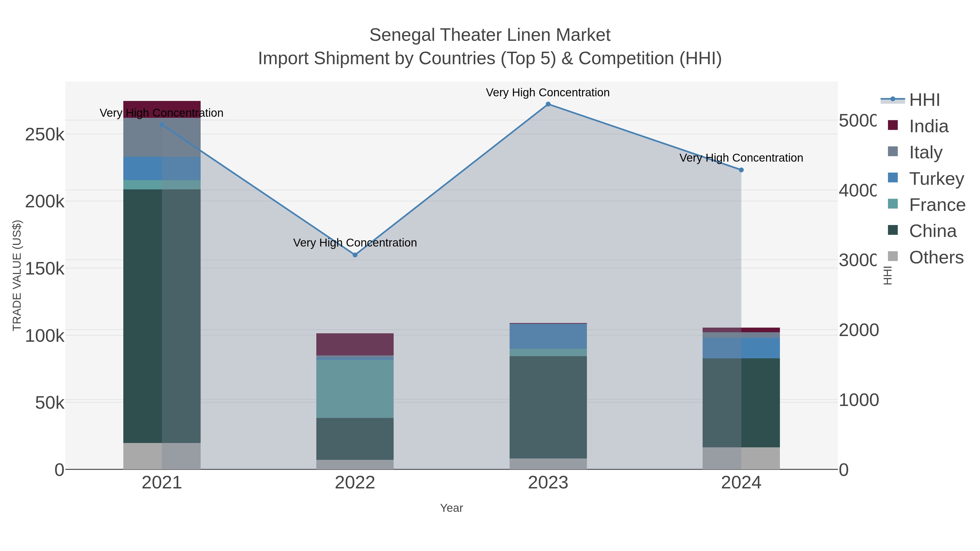Click the 250k y-axis tick label
980x551 pixels.
coord(45,135)
